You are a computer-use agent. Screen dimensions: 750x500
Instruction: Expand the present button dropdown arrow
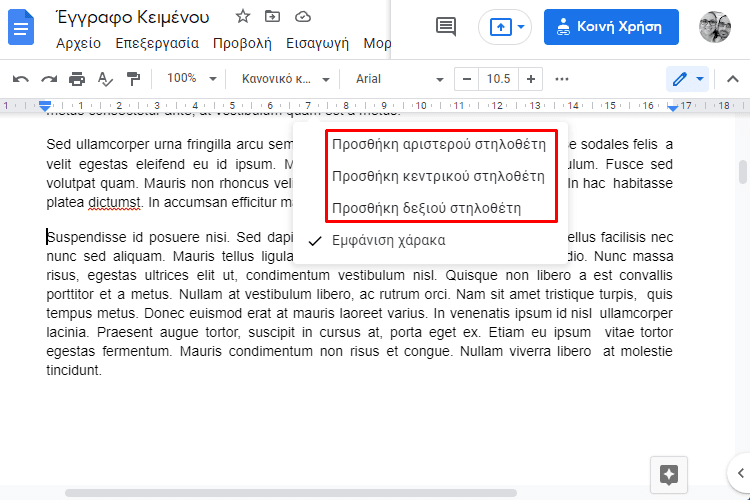tap(521, 27)
